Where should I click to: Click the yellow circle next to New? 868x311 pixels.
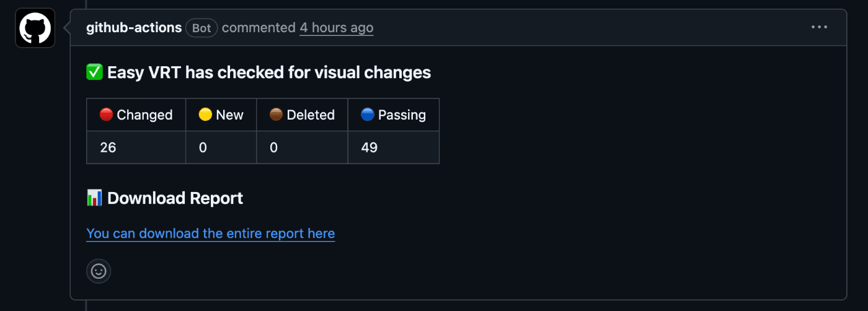pyautogui.click(x=205, y=115)
